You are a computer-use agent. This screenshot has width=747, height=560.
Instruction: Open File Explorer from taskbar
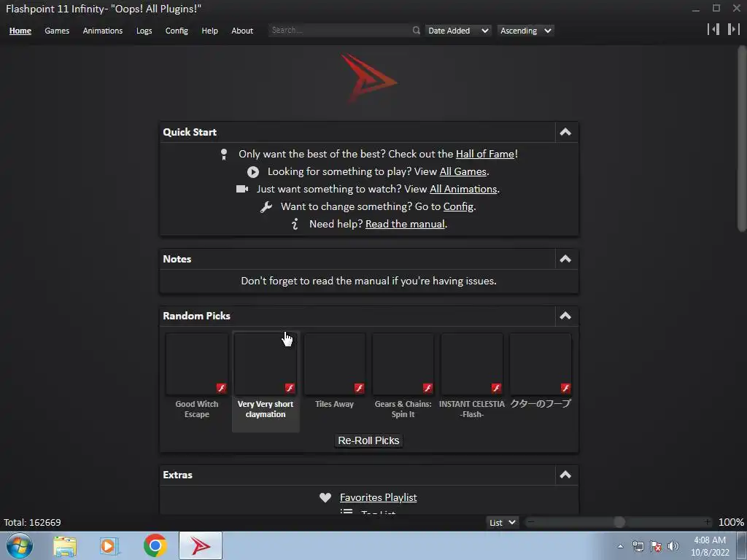click(x=65, y=546)
